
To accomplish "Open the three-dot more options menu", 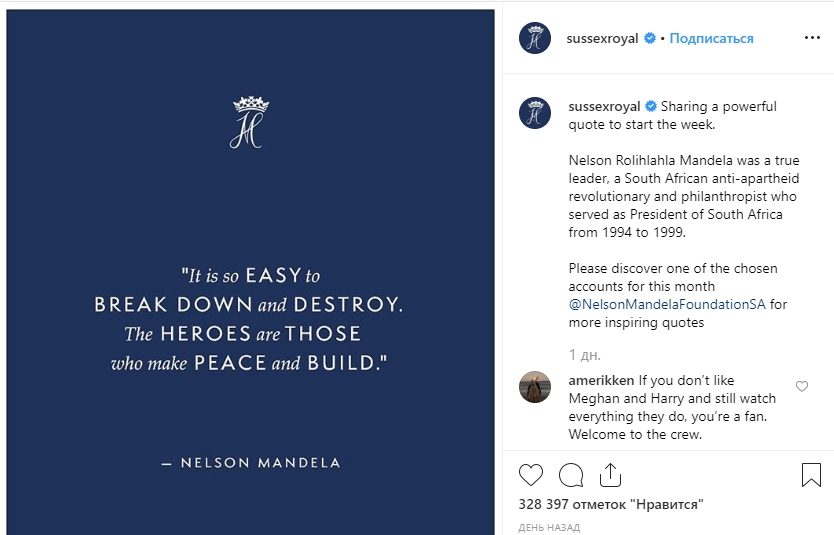I will (x=811, y=39).
